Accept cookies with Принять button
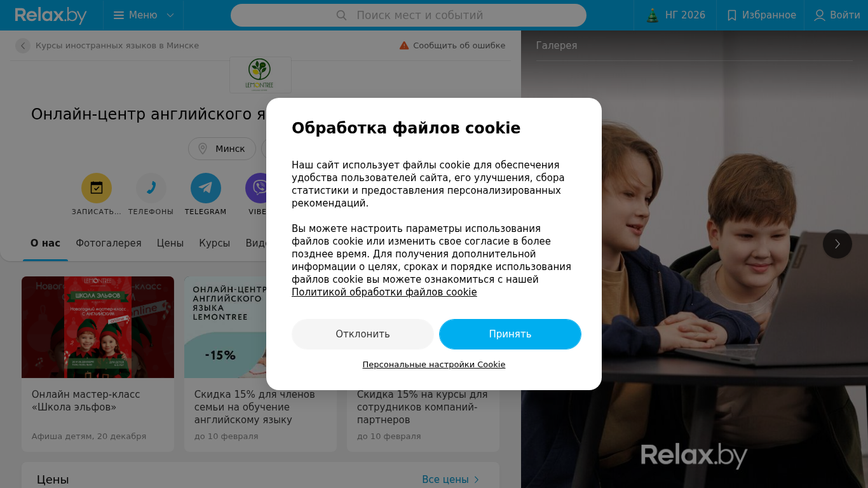 [x=510, y=334]
